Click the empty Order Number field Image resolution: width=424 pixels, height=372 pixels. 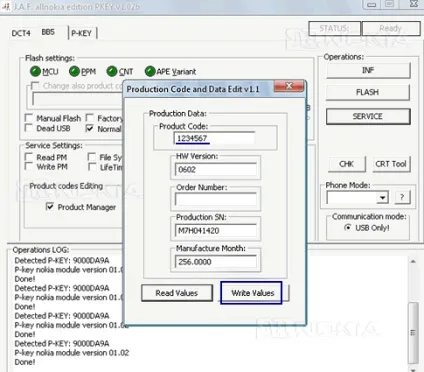click(x=216, y=199)
